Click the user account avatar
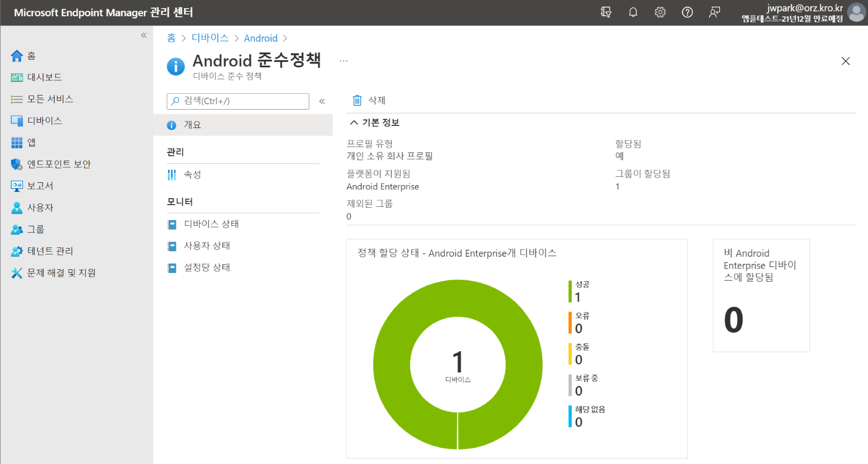This screenshot has width=868, height=464. [857, 12]
